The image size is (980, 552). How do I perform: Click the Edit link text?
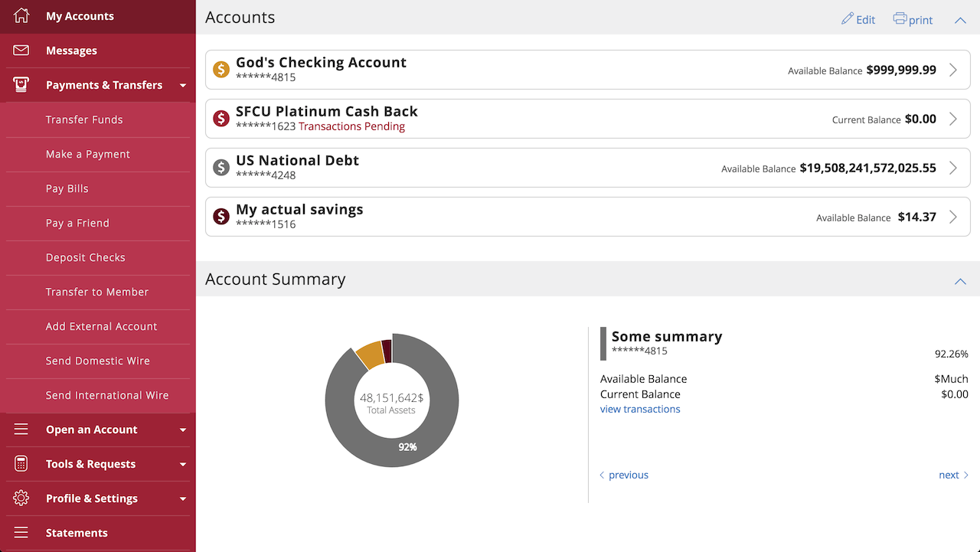coord(866,20)
